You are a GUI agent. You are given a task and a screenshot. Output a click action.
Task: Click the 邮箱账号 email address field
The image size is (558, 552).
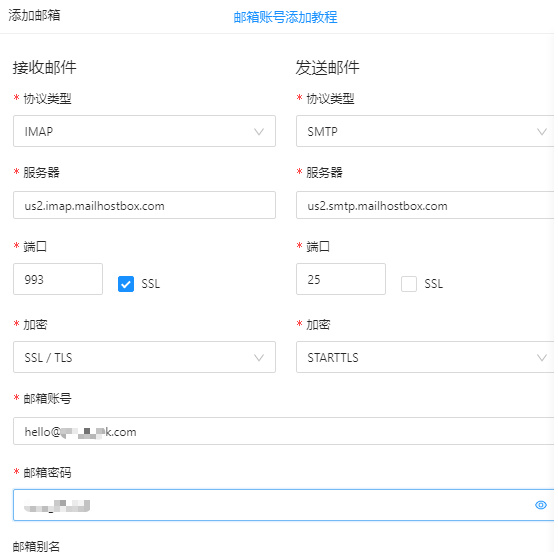(x=283, y=431)
